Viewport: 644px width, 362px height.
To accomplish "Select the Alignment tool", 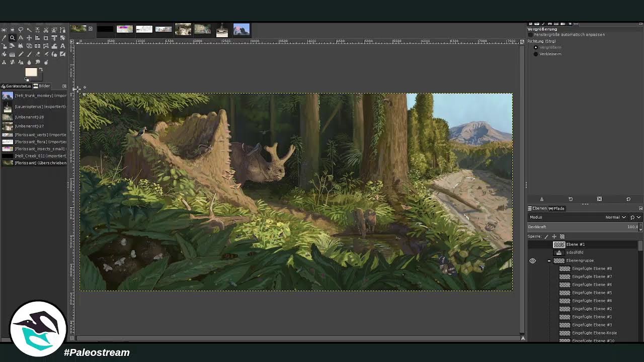I will click(x=37, y=38).
